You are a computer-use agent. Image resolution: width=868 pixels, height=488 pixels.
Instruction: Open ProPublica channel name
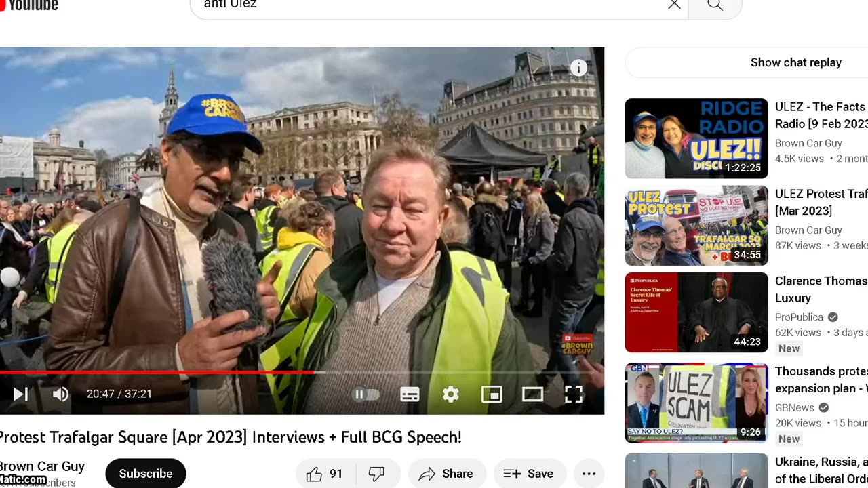[x=799, y=317]
